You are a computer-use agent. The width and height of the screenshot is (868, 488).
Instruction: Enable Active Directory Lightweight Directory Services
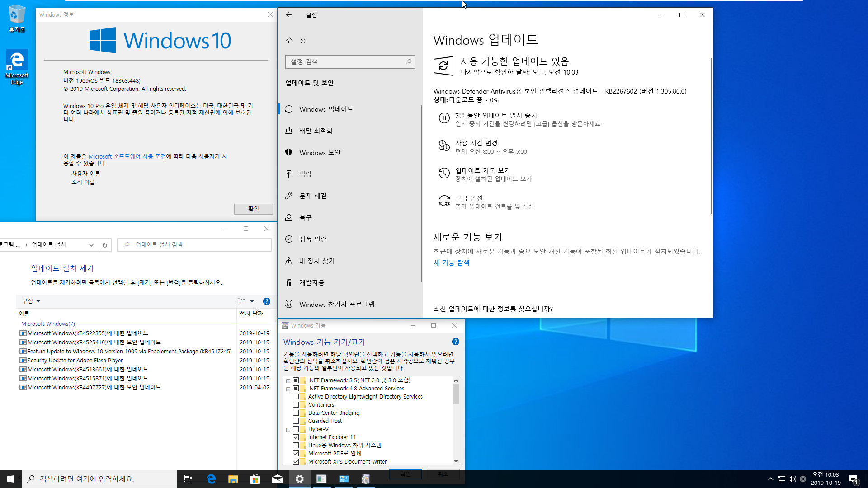[x=296, y=397]
